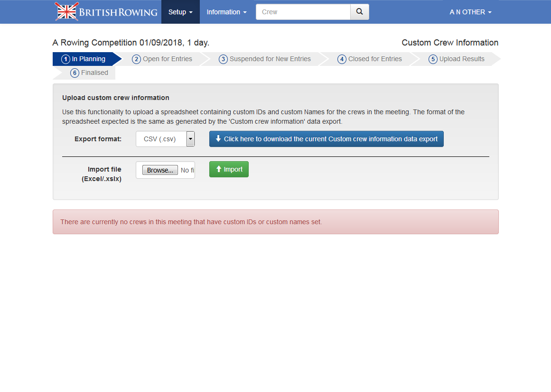Viewport: 551px width, 392px height.
Task: Click the British Rowing brand text
Action: point(118,12)
